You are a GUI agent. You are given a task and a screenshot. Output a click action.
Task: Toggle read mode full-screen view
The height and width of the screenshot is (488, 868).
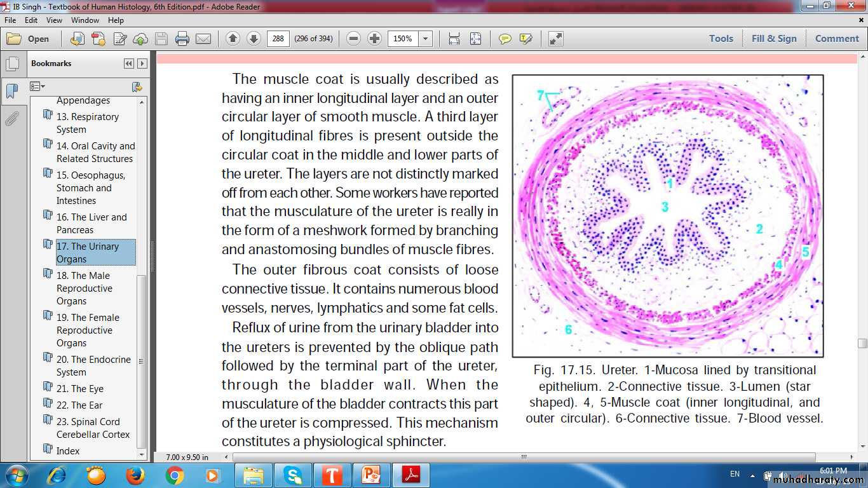(556, 39)
